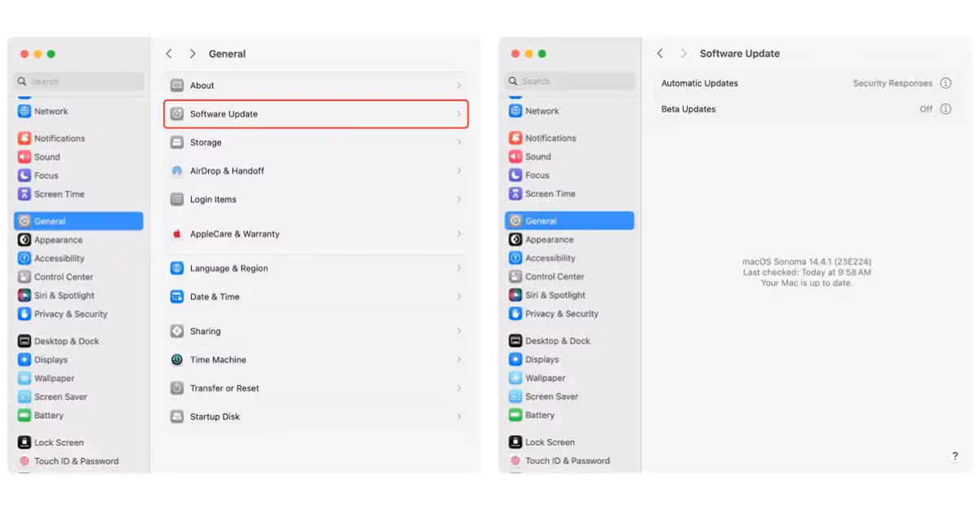The width and height of the screenshot is (980, 514).
Task: Select Control Center in right window sidebar
Action: pyautogui.click(x=569, y=277)
